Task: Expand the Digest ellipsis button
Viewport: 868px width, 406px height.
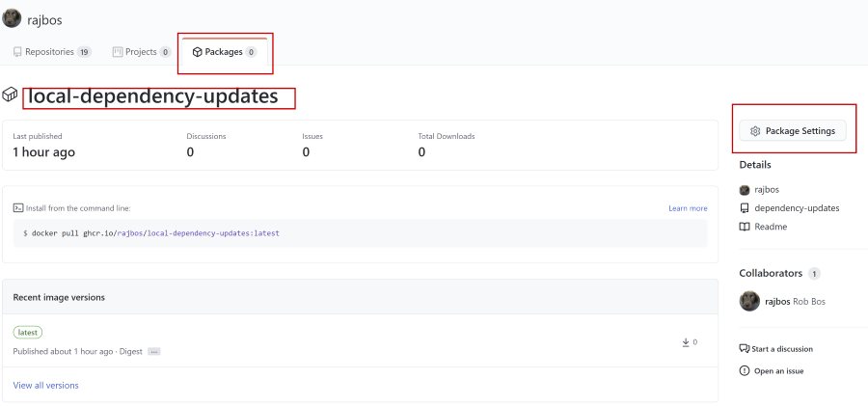Action: pyautogui.click(x=154, y=352)
